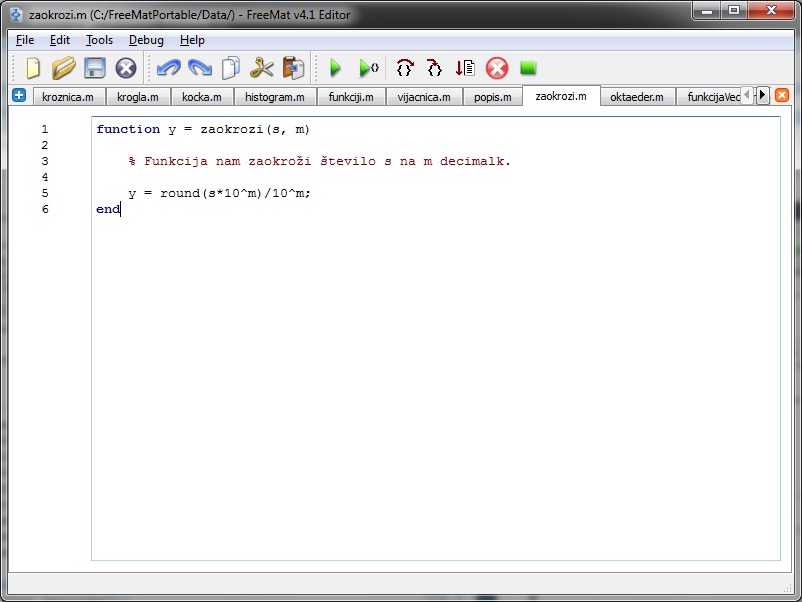The image size is (802, 602).
Task: Click the open folder icon
Action: (64, 68)
